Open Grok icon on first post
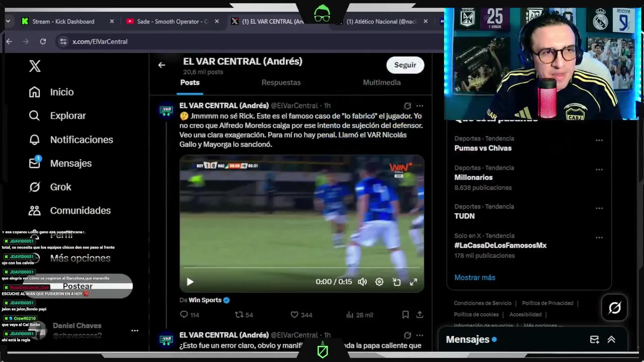Viewport: 644px width, 362px height. 408,106
